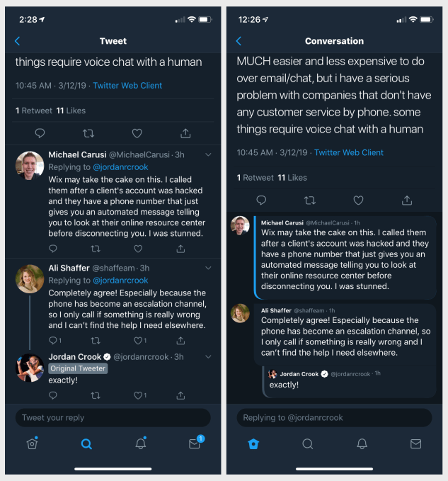The width and height of the screenshot is (448, 481).
Task: Retweet Ali Shaffer's reply in left screen
Action: point(96,340)
